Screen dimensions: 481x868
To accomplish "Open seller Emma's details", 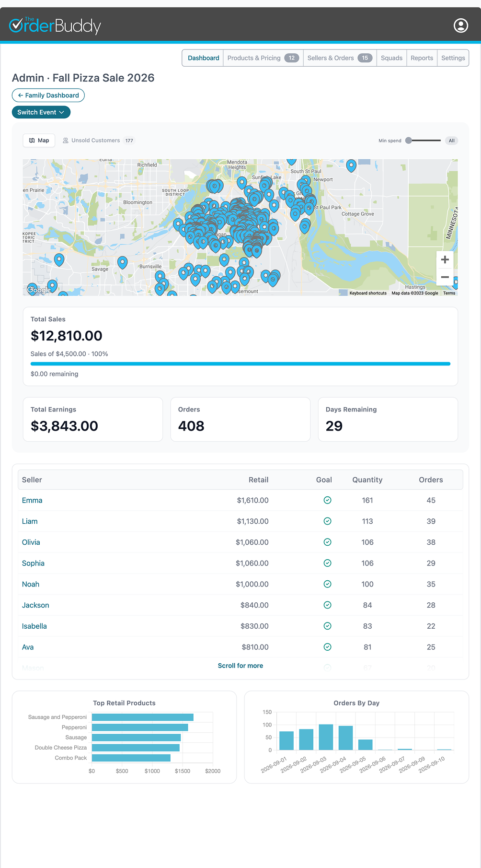I will coord(32,500).
